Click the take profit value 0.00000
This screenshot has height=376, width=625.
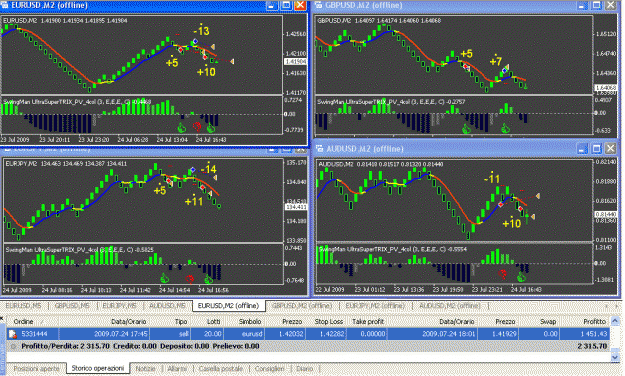(x=373, y=334)
